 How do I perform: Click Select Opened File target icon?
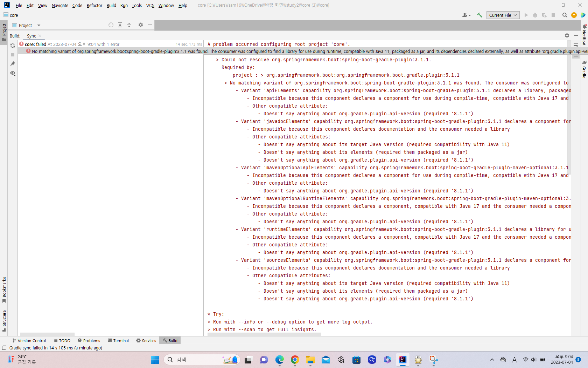[x=111, y=25]
